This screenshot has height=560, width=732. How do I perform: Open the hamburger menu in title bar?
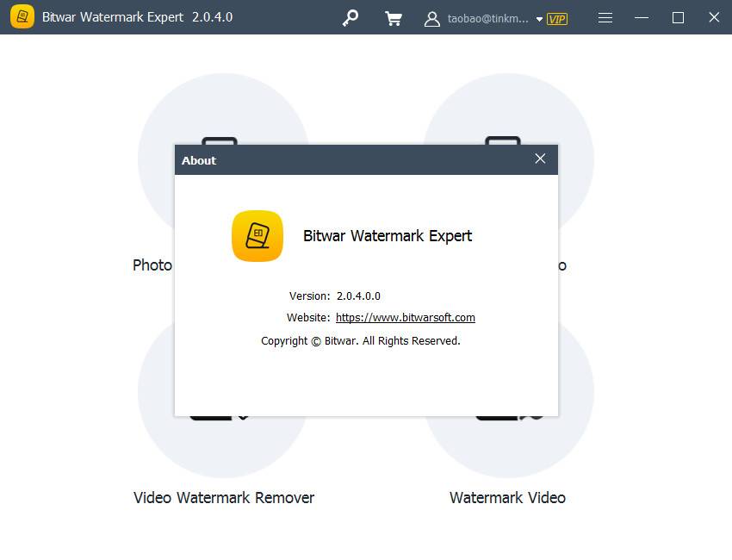605,18
